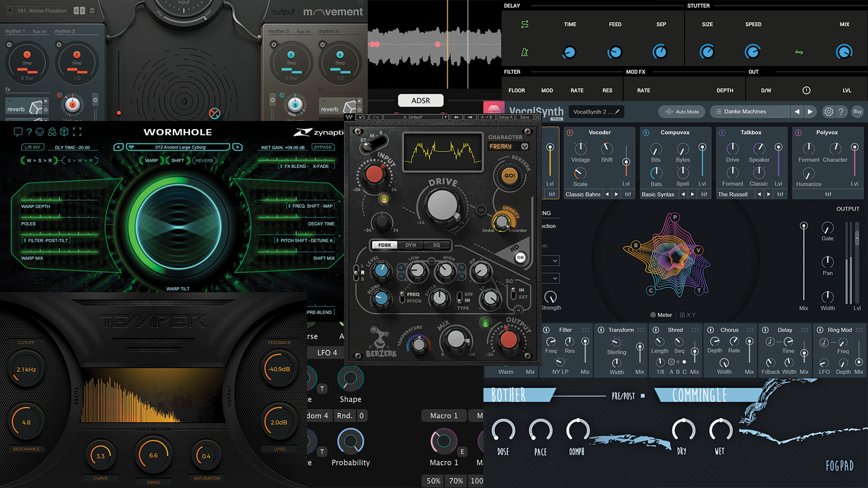Viewport: 868px width, 488px height.
Task: Click the swap arrows icon in STUTTER
Action: tap(799, 52)
